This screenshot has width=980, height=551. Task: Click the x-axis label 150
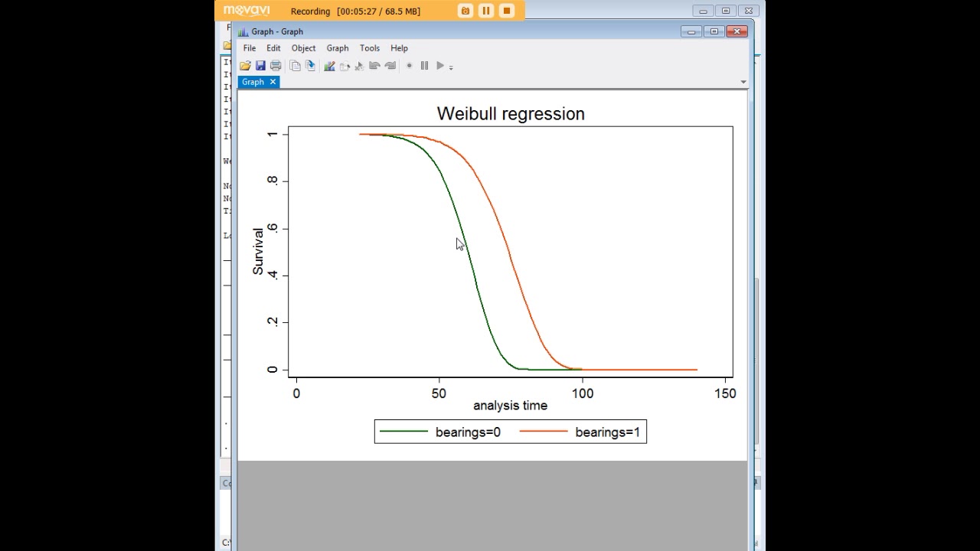725,393
